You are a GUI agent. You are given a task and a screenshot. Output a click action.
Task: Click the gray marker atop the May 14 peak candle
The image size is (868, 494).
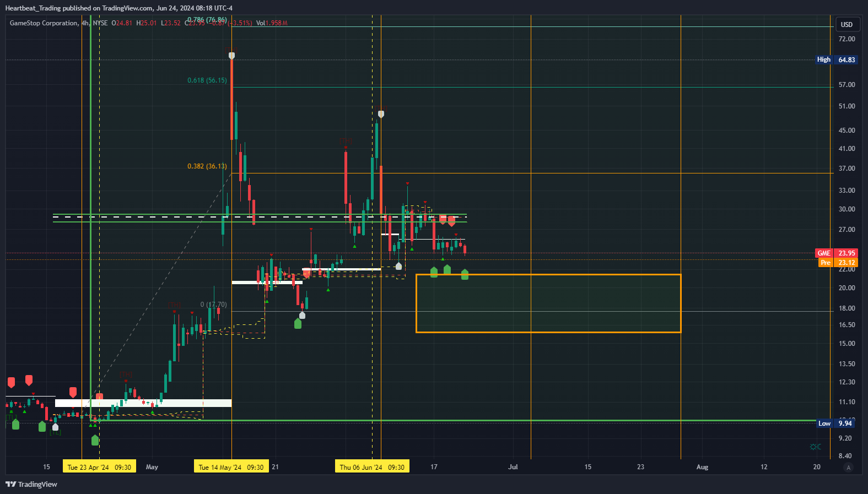pos(231,56)
